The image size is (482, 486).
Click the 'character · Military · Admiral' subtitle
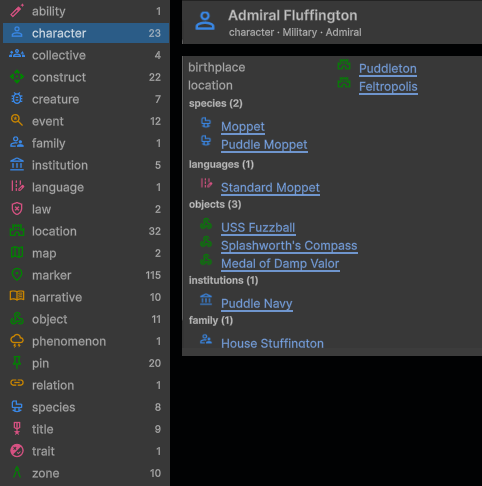click(x=295, y=32)
